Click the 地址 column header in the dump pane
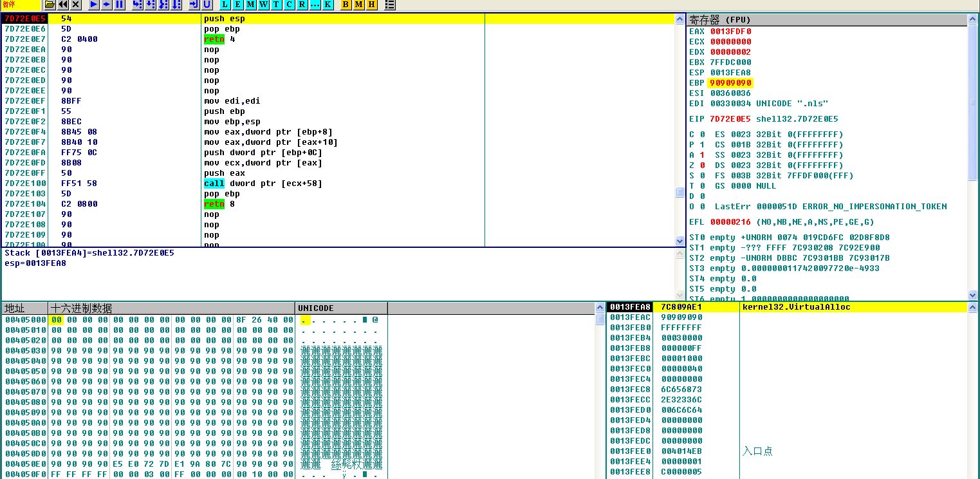The image size is (980, 479). point(25,308)
